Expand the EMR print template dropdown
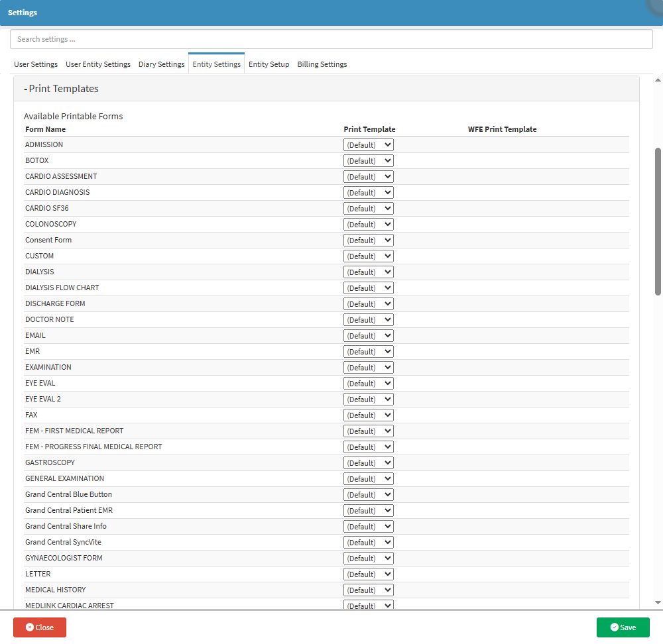The image size is (663, 644). (368, 352)
